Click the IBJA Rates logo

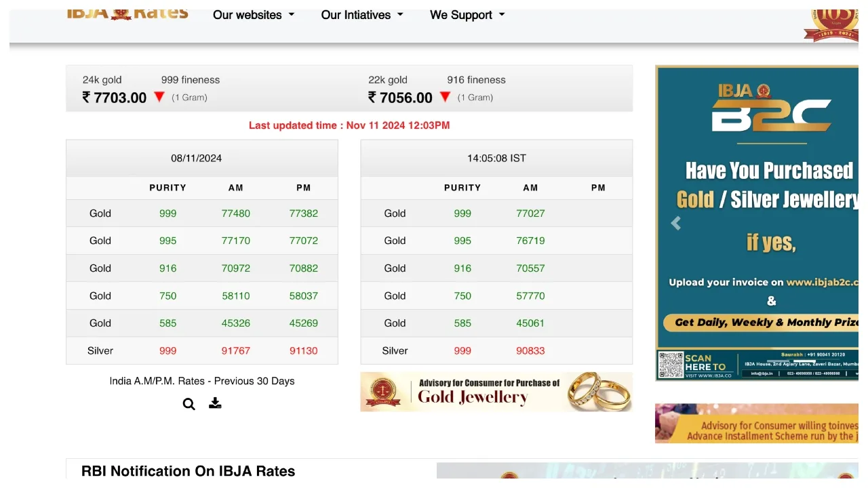coord(127,14)
